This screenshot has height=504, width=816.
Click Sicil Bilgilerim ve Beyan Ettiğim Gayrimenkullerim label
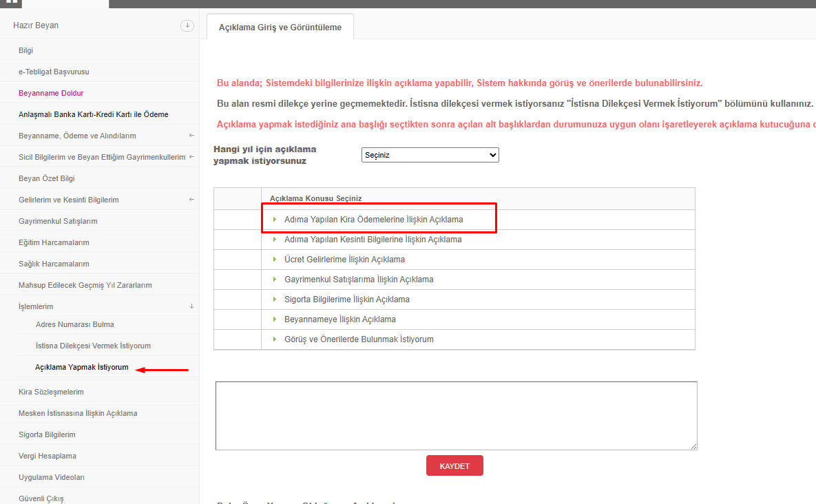coord(102,157)
